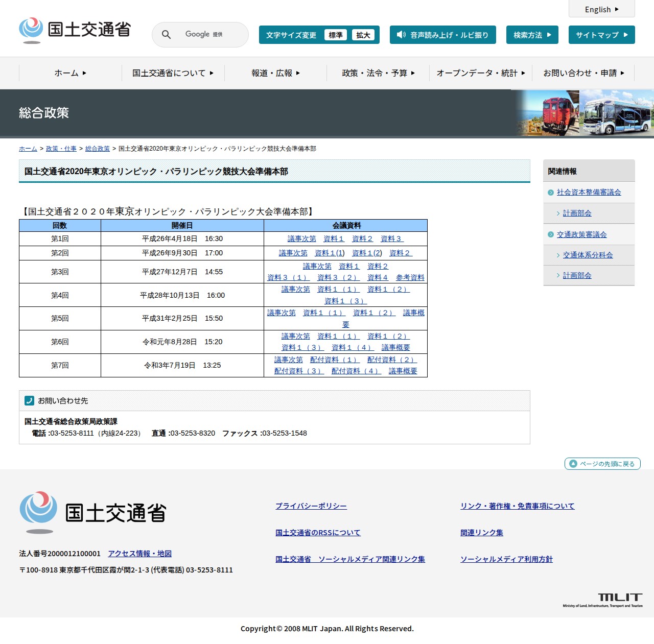Open 資料３ for the 第1回 meeting
This screenshot has height=644, width=654.
click(392, 238)
